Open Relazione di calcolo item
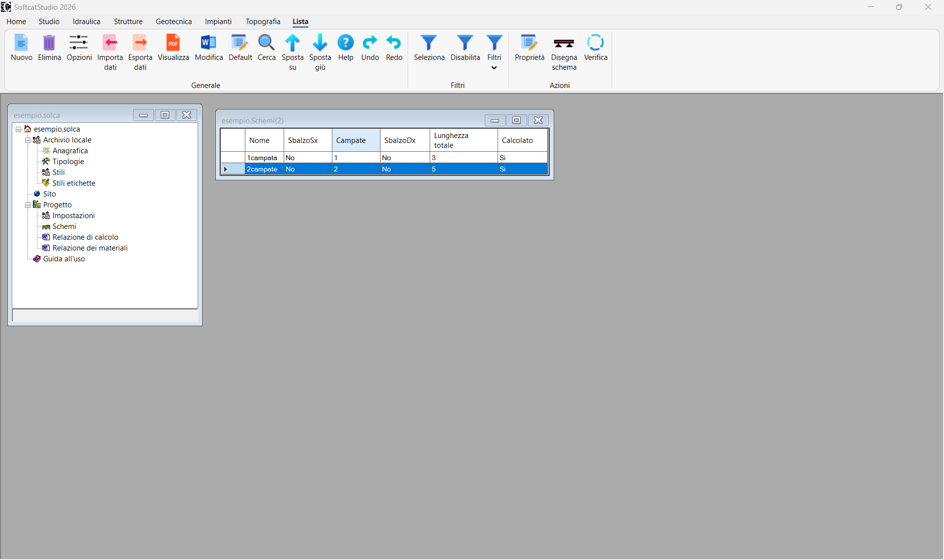Image resolution: width=944 pixels, height=560 pixels. (85, 237)
